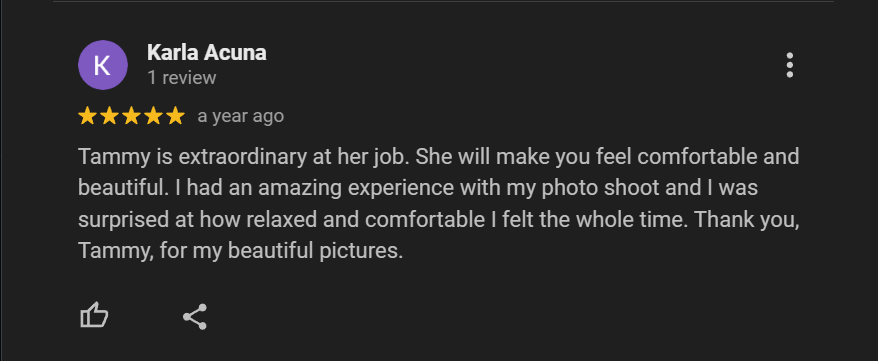Open Karla Acuna's profile name link
Image resolution: width=878 pixels, height=361 pixels.
click(207, 53)
